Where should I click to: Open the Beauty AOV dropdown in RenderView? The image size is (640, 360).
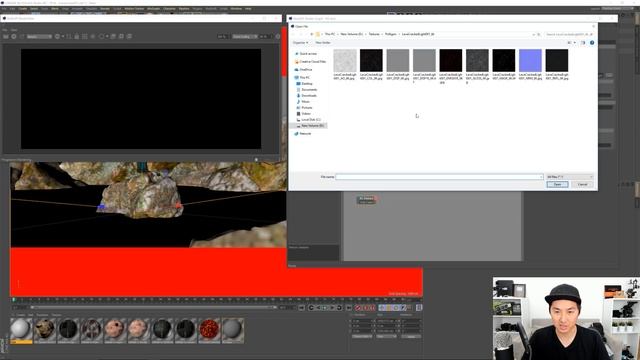[x=40, y=37]
